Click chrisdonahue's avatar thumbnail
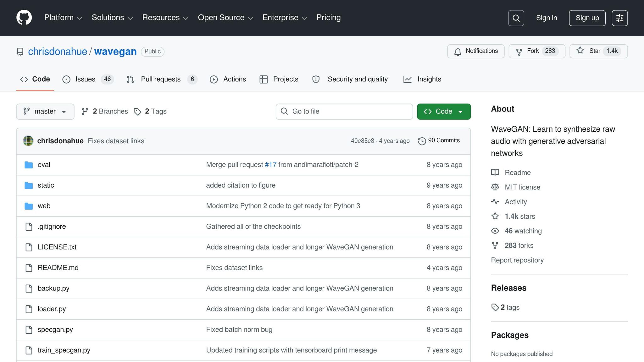This screenshot has height=362, width=644. (28, 141)
